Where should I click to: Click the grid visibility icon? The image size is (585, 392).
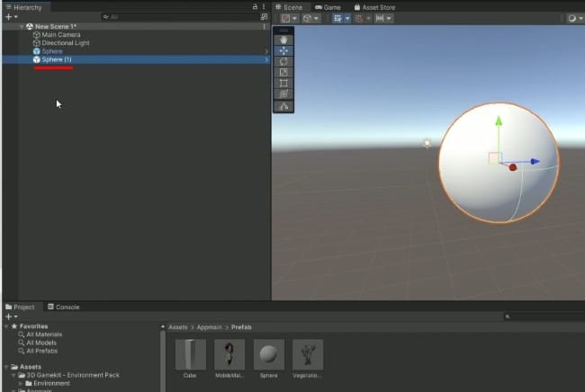(x=359, y=18)
